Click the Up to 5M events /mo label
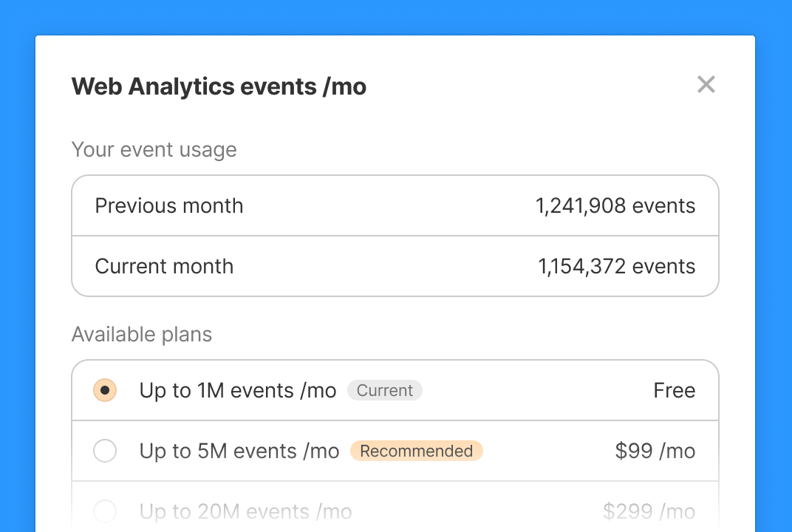The height and width of the screenshot is (532, 792). click(239, 451)
